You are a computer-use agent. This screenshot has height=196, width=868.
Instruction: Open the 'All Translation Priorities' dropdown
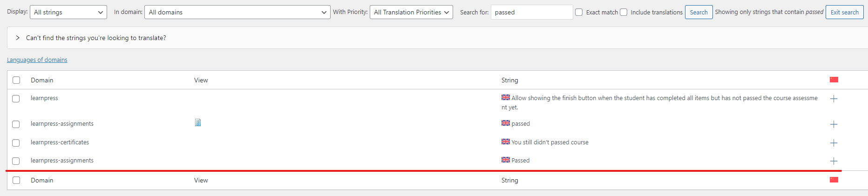tap(412, 12)
